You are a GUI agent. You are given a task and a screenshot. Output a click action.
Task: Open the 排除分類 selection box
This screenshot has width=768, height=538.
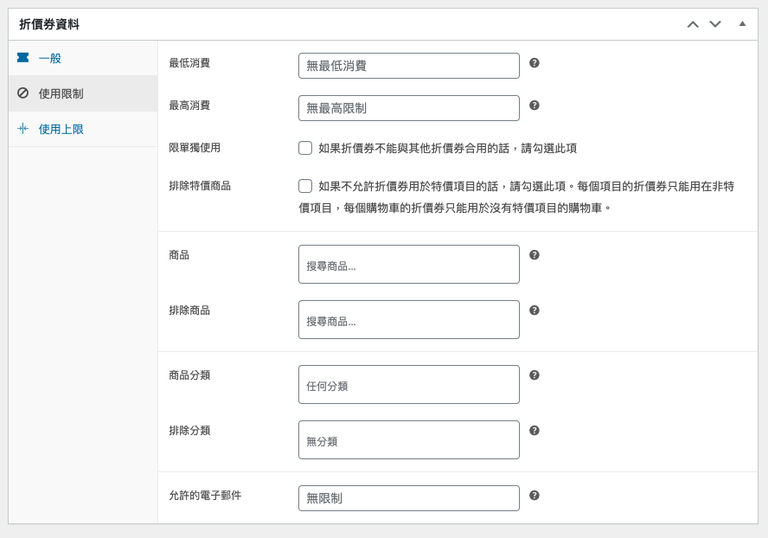tap(408, 440)
